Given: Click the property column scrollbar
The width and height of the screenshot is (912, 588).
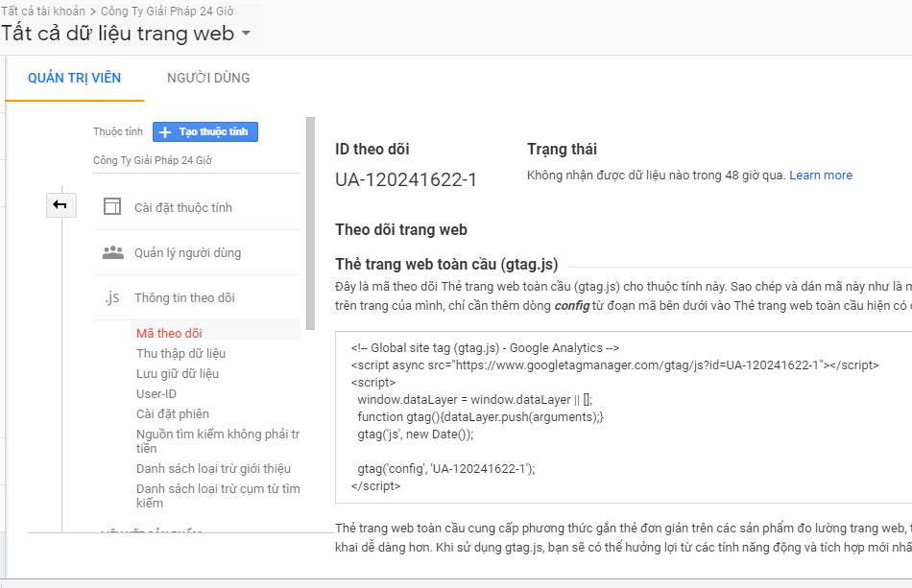Looking at the screenshot, I should coord(311,223).
